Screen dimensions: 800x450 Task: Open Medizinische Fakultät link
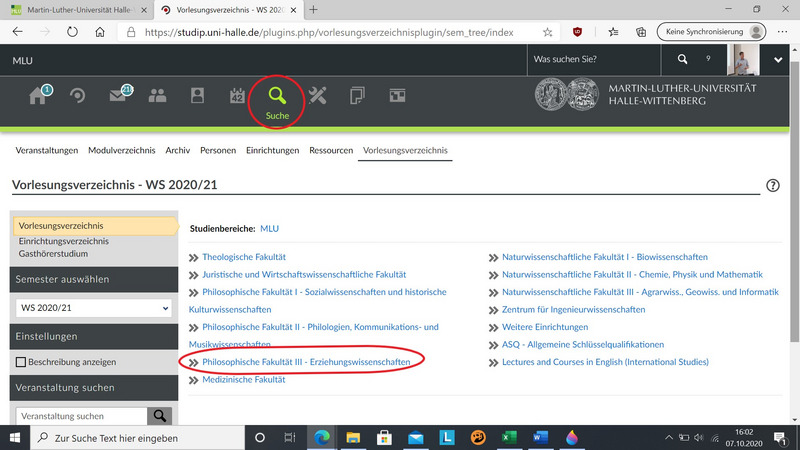tap(244, 380)
